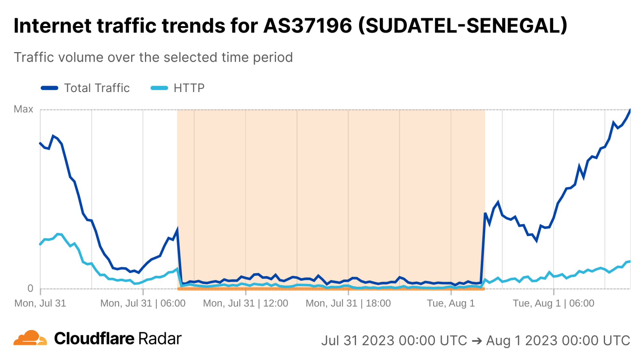Toggle the Total Traffic legend label
This screenshot has height=362, width=644.
click(x=97, y=88)
